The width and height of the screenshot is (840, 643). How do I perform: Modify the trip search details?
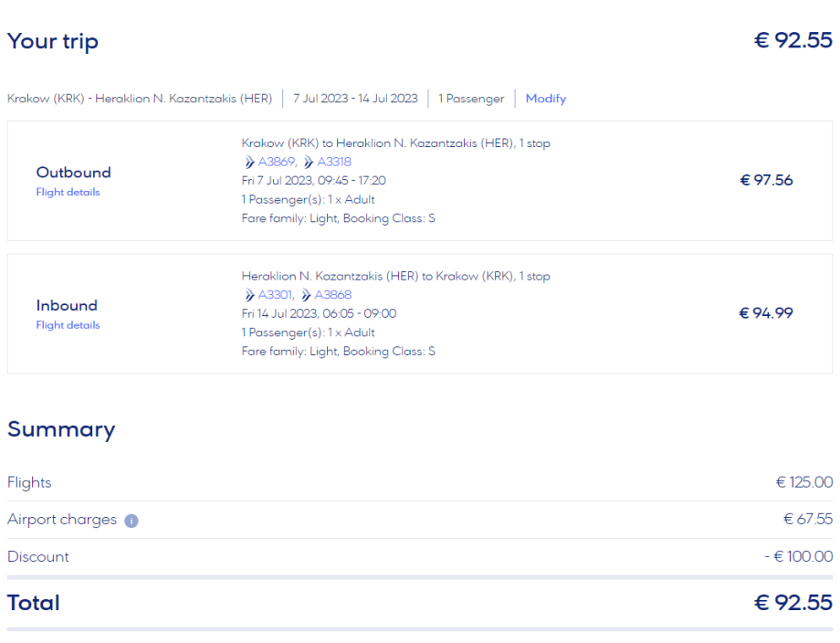[x=545, y=99]
